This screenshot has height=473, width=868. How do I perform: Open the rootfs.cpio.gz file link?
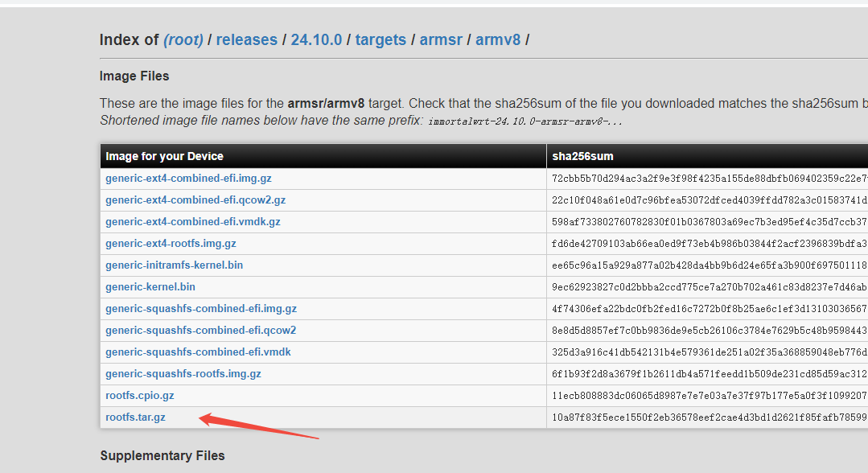(x=139, y=395)
